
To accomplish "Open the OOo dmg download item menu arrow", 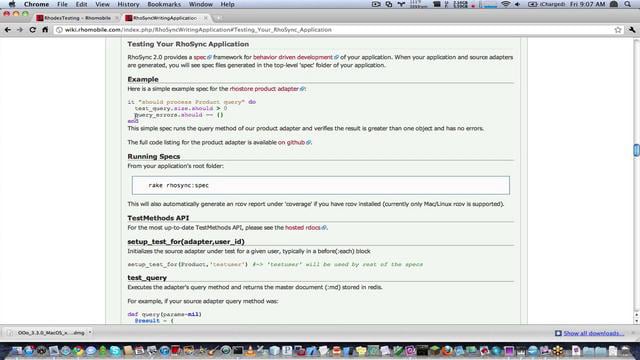I will click(90, 333).
